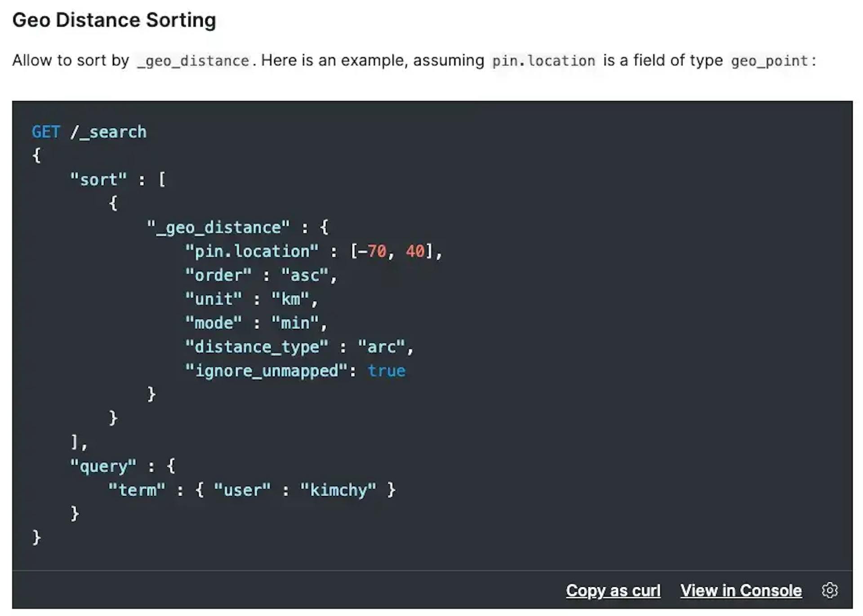Screen dimensions: 863x616
Task: Click the "mode" key in the code
Action: click(x=214, y=323)
